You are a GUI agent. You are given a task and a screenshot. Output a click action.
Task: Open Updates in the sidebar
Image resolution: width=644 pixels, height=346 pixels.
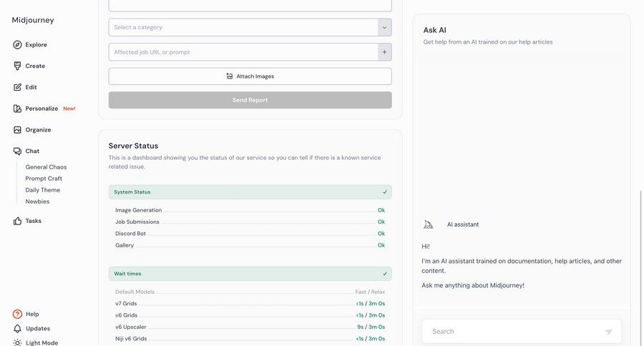(x=38, y=328)
